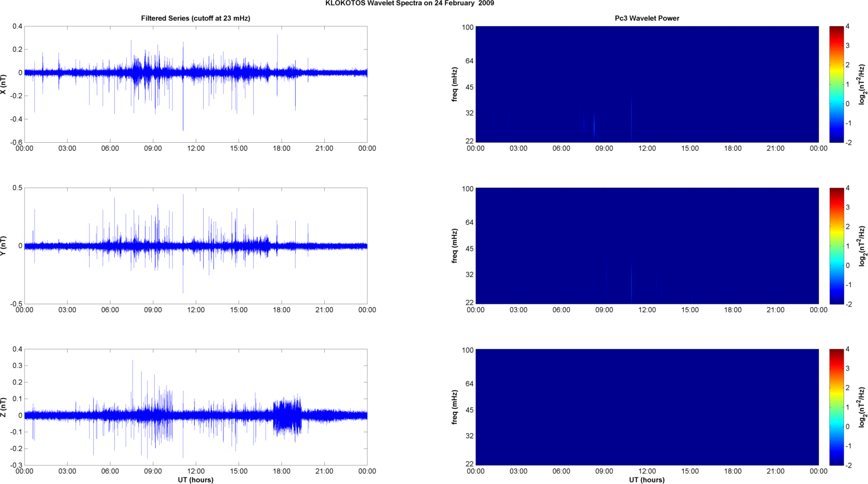Click the "-2" tick on Z spectrogram colorbar
Screen dimensions: 868x484
click(848, 465)
